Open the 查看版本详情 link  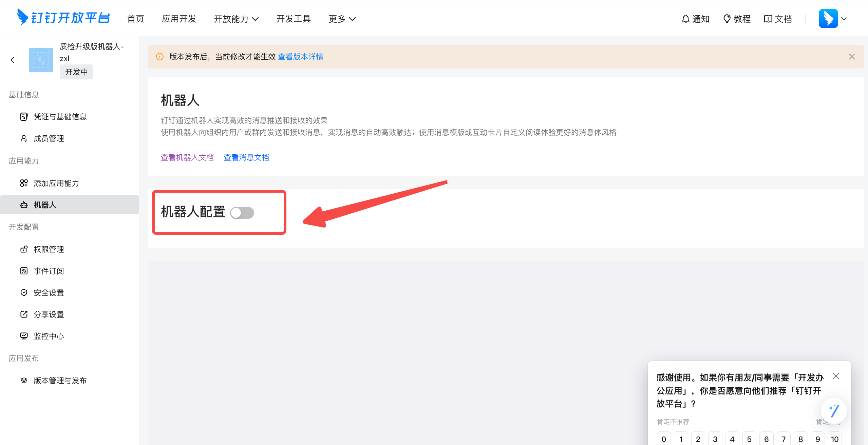300,57
